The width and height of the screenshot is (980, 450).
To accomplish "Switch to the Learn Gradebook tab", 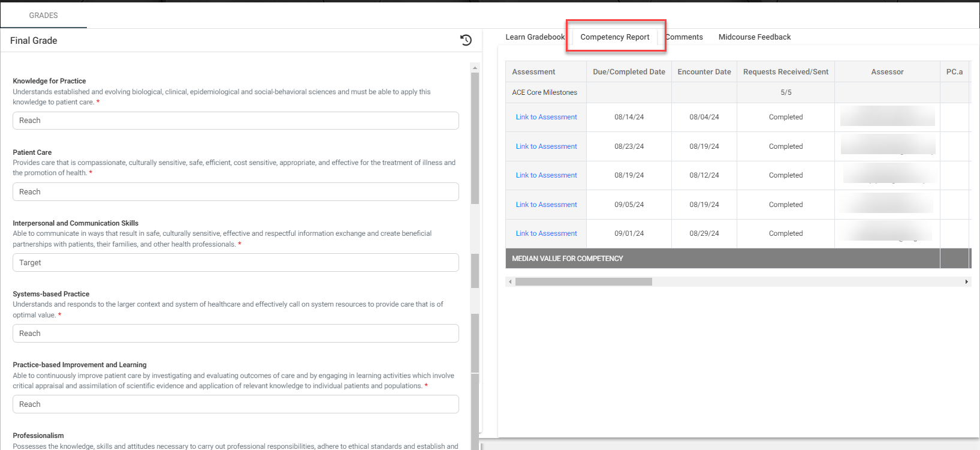I will point(535,37).
